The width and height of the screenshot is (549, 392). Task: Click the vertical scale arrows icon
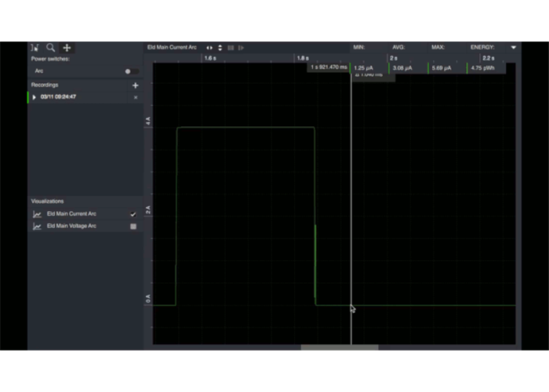[220, 48]
